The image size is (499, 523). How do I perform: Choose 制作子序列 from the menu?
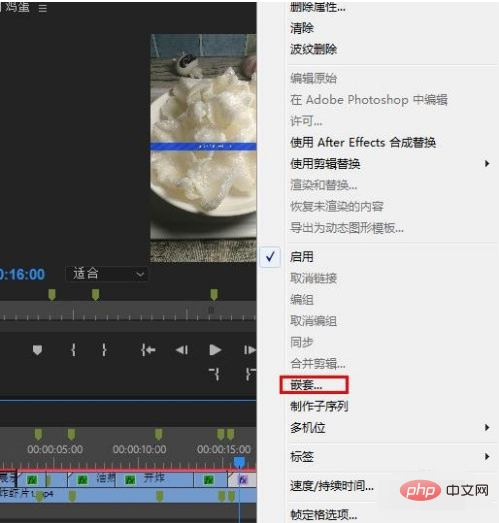(319, 406)
